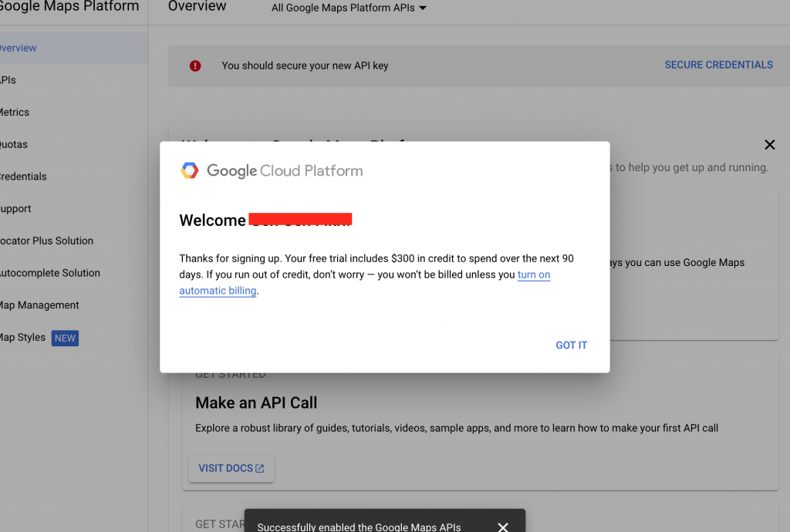790x532 pixels.
Task: Click the 'turn on automatic billing' link
Action: click(x=534, y=274)
